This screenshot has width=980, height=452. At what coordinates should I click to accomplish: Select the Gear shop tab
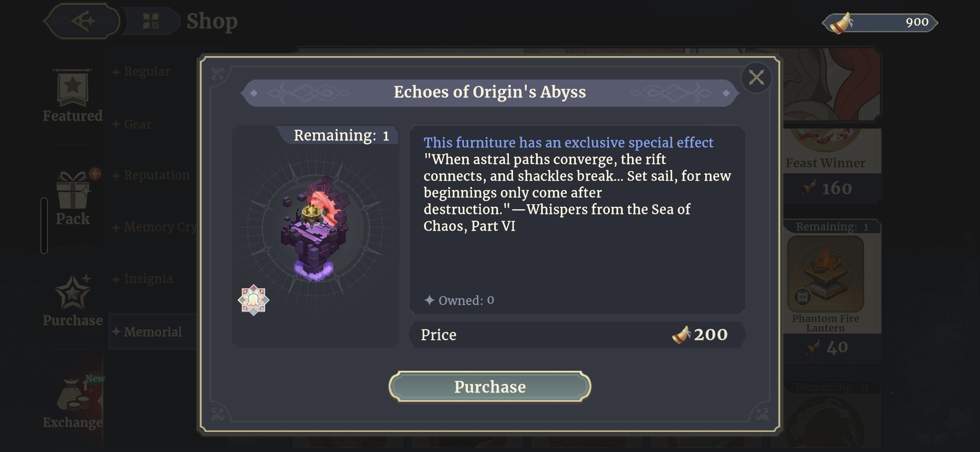coord(137,124)
